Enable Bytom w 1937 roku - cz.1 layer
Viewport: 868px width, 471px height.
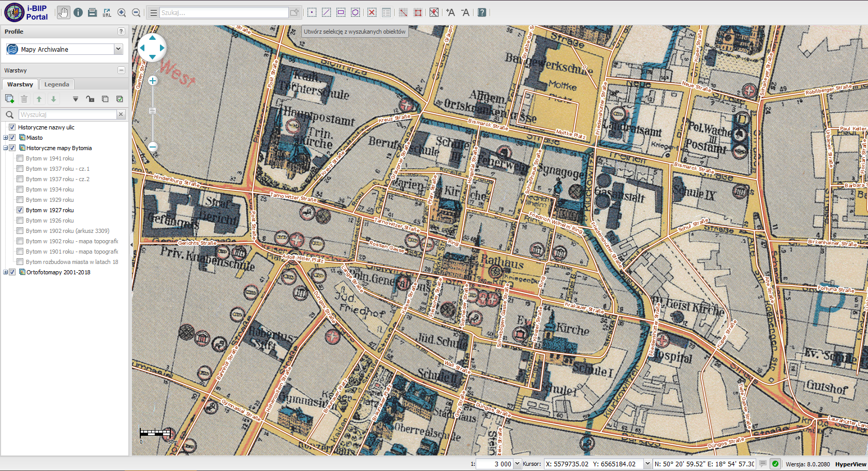pos(20,169)
